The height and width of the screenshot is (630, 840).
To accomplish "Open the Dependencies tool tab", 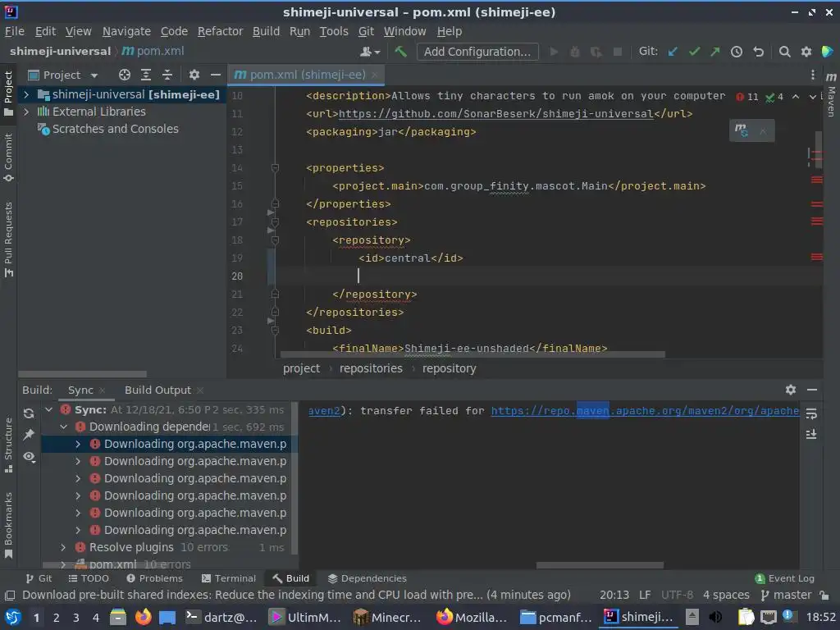I will click(367, 578).
